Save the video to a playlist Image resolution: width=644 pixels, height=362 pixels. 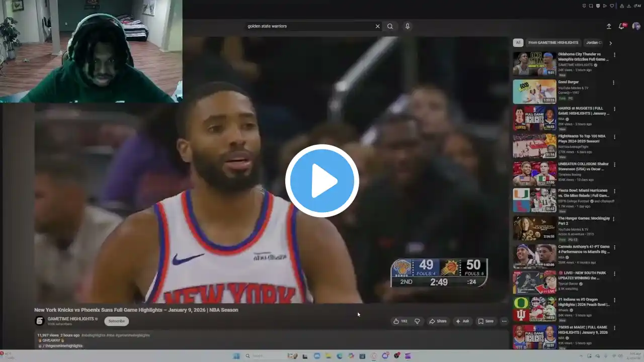(486, 321)
